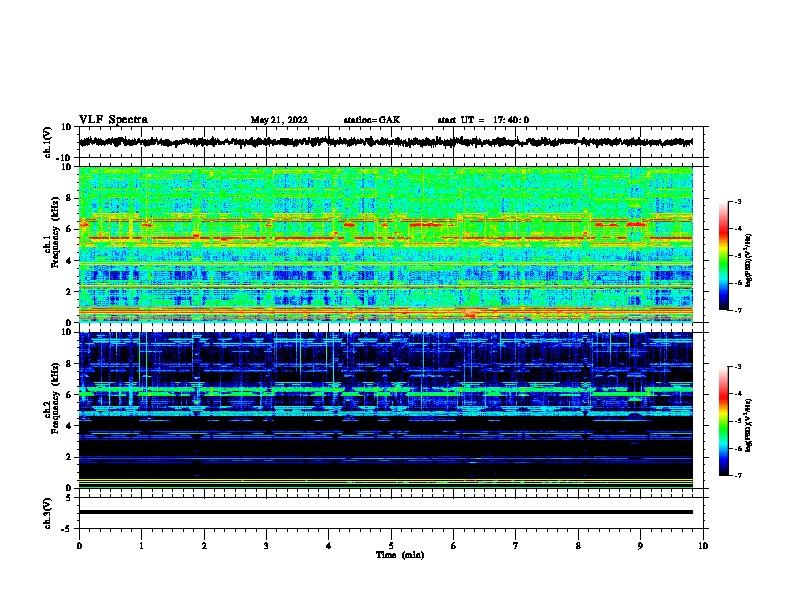Click the '-7' label on ch.2 colorbar
792x612 pixels.
pyautogui.click(x=737, y=475)
